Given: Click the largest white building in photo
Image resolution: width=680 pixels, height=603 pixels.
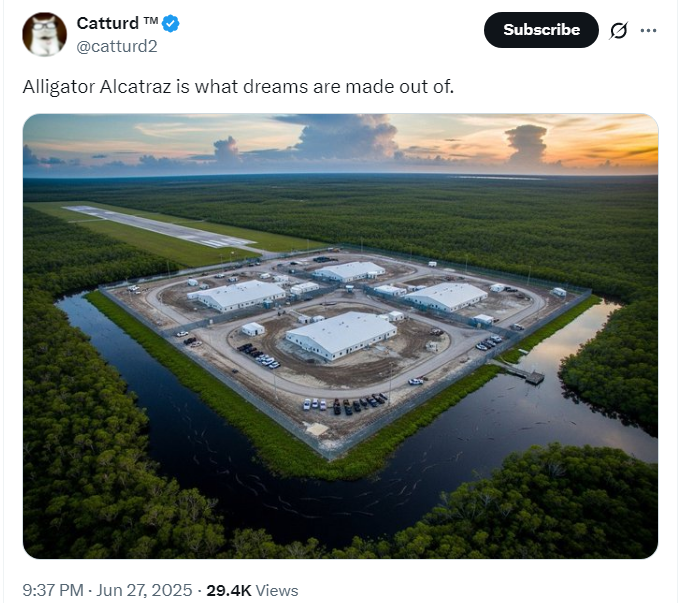Looking at the screenshot, I should pos(341,335).
